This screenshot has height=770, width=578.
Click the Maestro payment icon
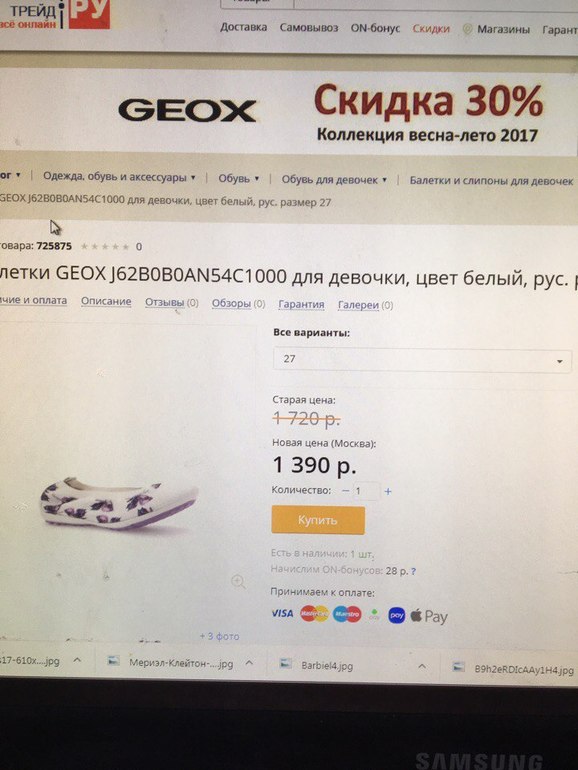pos(347,614)
